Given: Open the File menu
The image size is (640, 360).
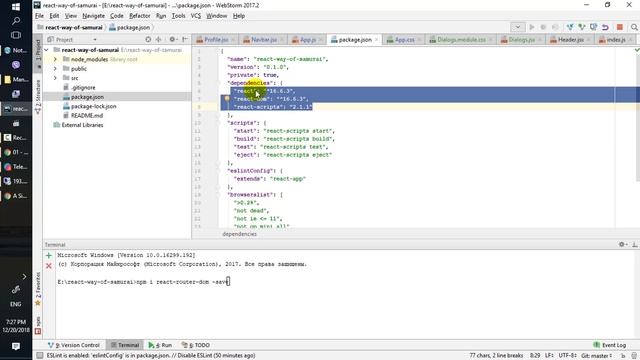Looking at the screenshot, I should pos(40,16).
